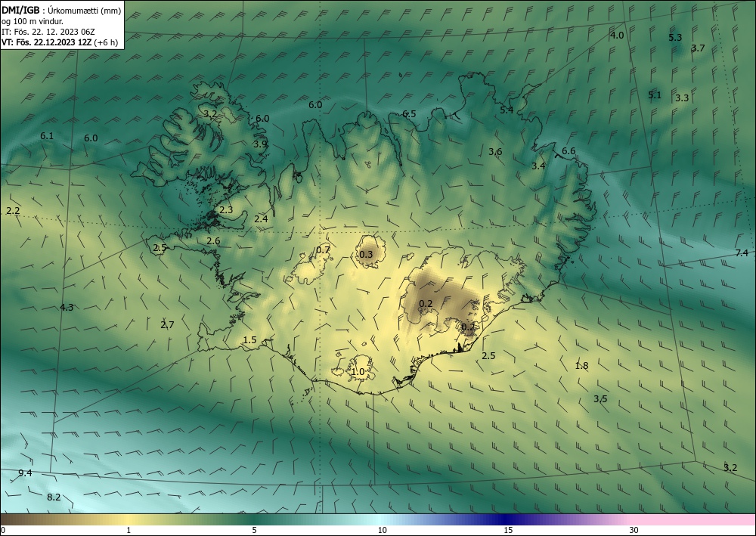Click the 1.5 value label
The image size is (756, 536).
pyautogui.click(x=249, y=340)
